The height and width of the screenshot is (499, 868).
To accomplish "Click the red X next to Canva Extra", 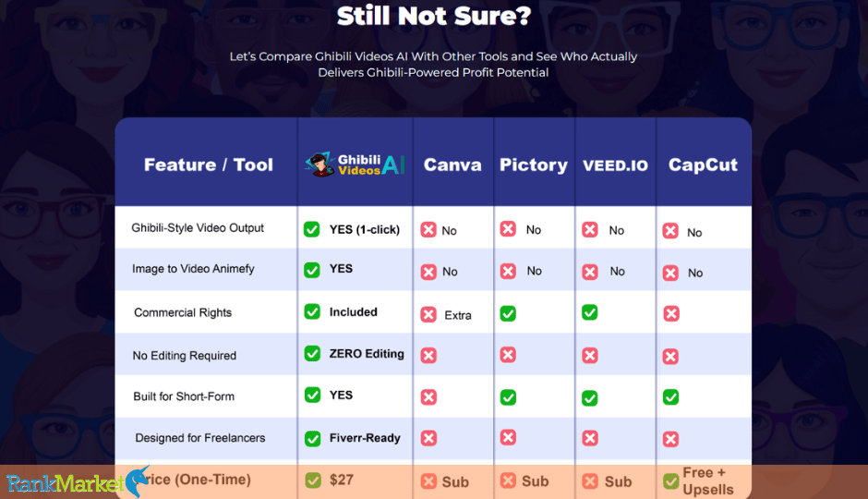I will pyautogui.click(x=428, y=314).
